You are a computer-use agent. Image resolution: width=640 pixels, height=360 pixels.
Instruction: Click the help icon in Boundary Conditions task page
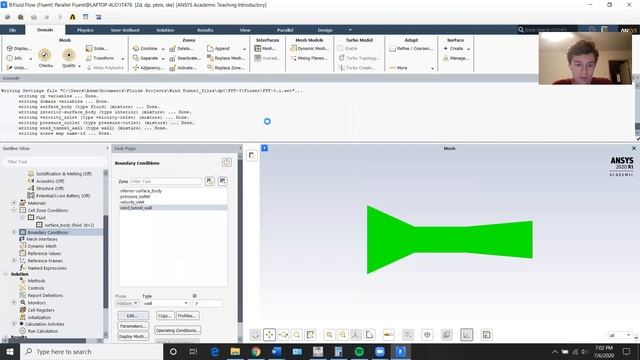click(226, 162)
